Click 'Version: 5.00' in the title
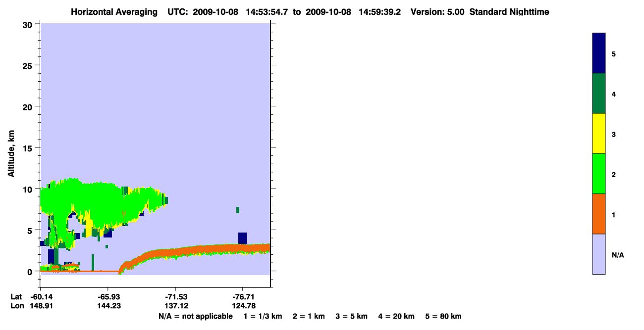Image resolution: width=644 pixels, height=330 pixels. tap(437, 12)
